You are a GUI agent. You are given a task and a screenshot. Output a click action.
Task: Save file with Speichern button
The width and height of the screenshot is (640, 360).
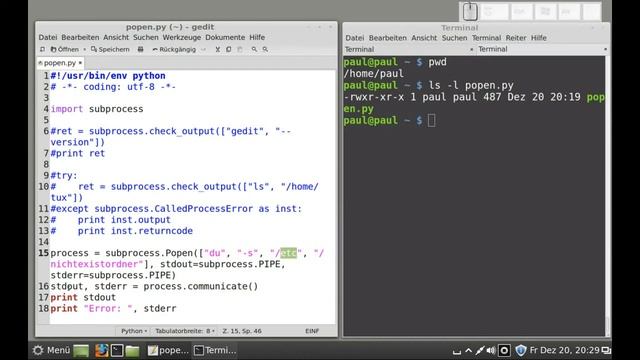tap(110, 49)
